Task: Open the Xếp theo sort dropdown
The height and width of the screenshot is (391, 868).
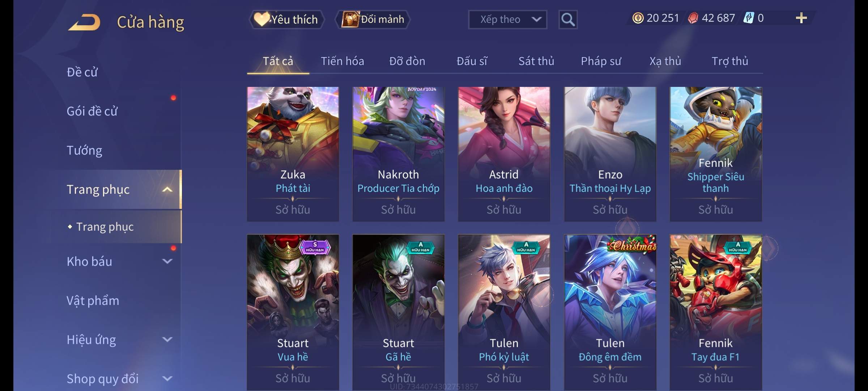Action: click(507, 20)
